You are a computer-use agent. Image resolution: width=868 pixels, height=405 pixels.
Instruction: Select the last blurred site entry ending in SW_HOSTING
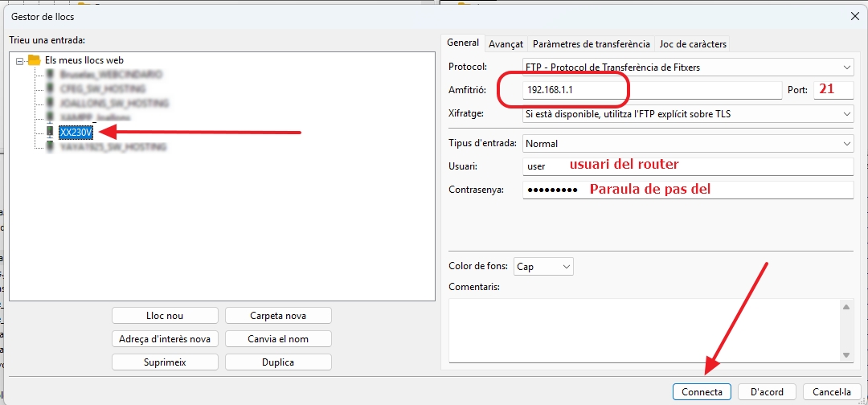click(x=113, y=146)
